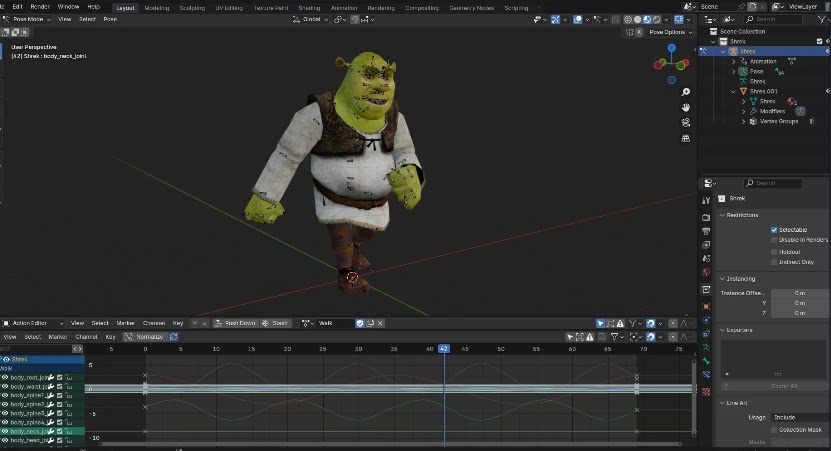Enable Disable in Renders checkbox
This screenshot has height=451, width=831.
(774, 240)
